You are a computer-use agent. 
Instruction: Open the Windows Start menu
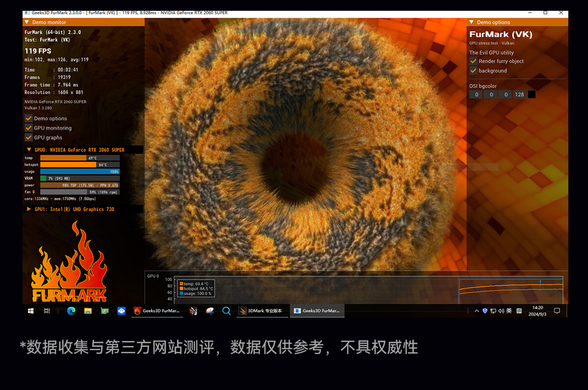pos(31,311)
